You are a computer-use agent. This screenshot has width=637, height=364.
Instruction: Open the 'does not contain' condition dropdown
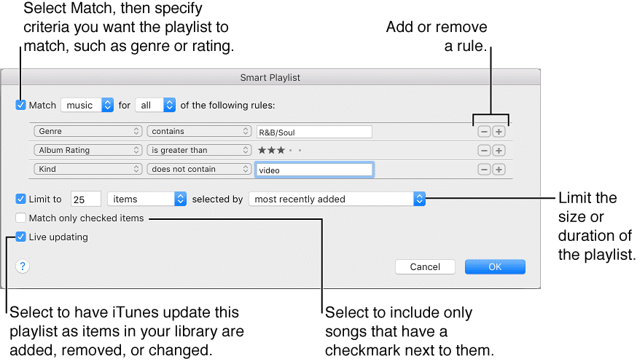pos(199,169)
